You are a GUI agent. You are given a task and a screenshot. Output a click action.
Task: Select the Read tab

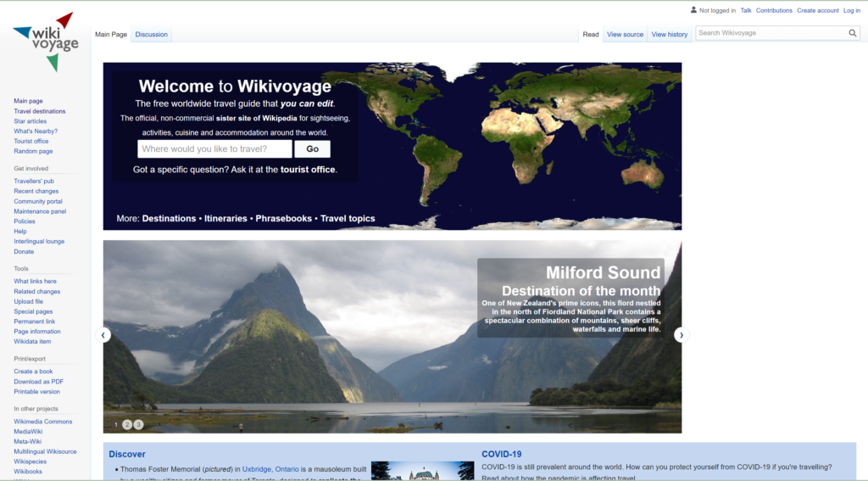[x=591, y=34]
